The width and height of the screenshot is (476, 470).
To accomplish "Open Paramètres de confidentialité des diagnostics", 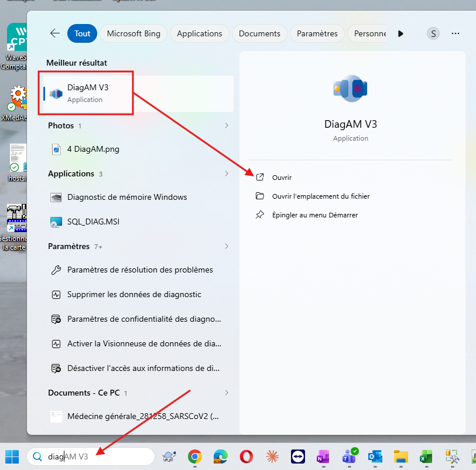I will point(138,319).
